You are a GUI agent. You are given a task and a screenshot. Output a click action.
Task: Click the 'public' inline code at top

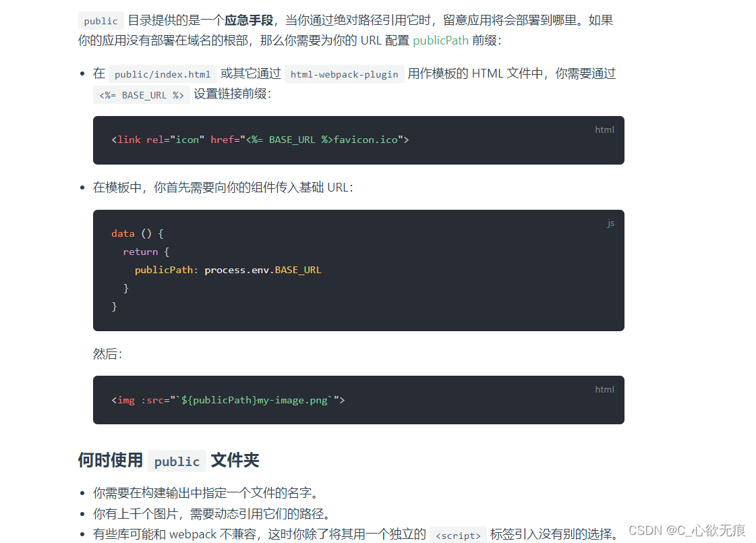[100, 21]
